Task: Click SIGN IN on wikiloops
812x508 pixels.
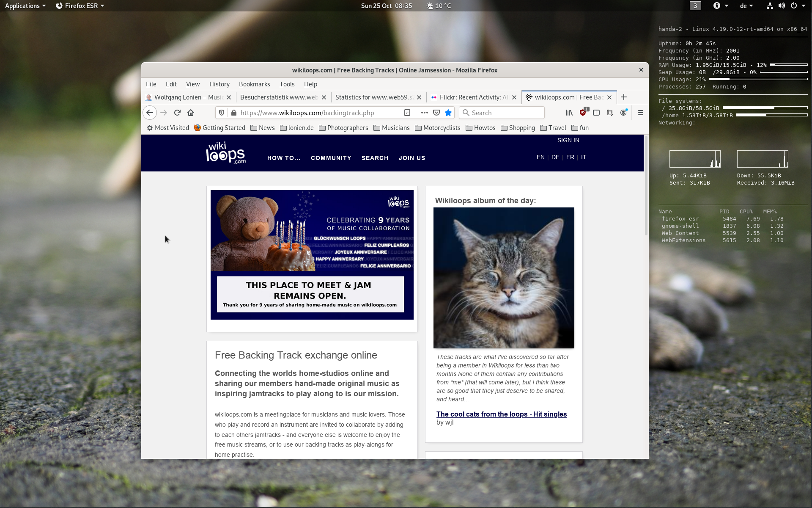Action: click(568, 140)
